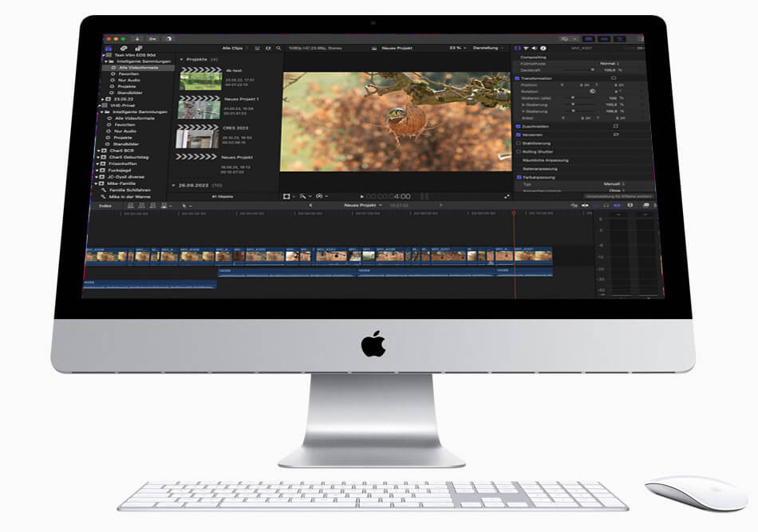Collapse the Projekte section disclosure triangle
Image resolution: width=758 pixels, height=532 pixels.
(181, 59)
